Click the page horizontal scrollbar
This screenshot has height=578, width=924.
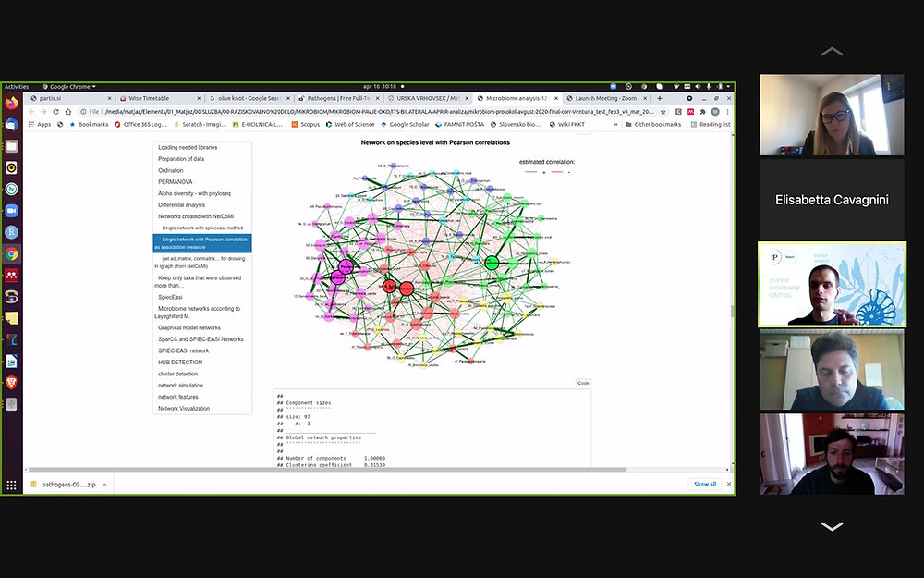tap(328, 470)
